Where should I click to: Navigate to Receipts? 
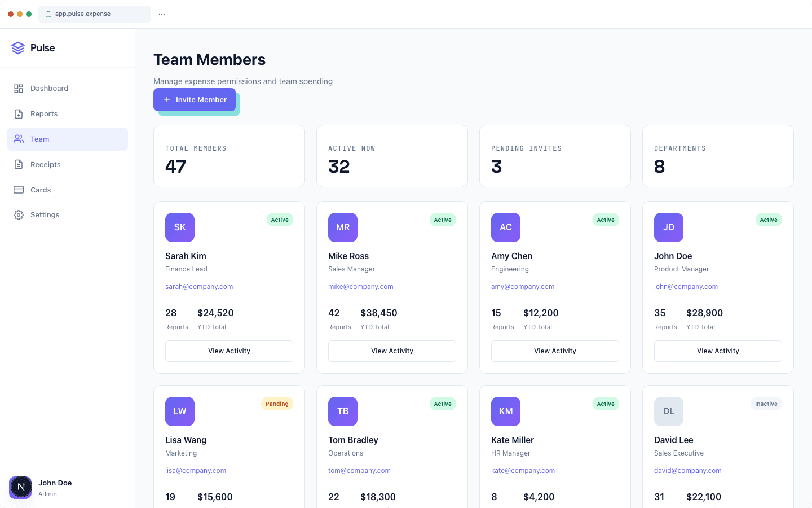coord(67,164)
